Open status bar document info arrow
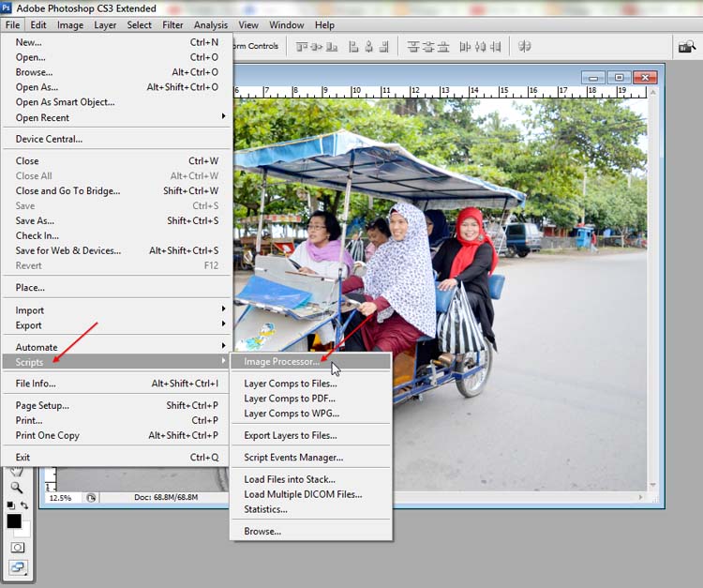The image size is (703, 588). click(x=91, y=497)
